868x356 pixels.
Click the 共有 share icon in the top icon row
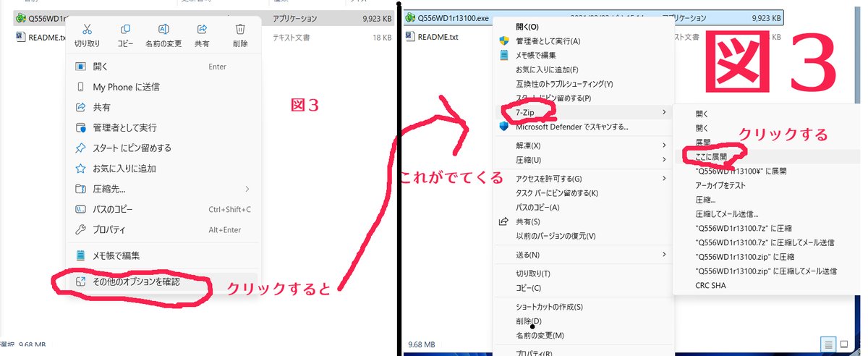[x=203, y=29]
